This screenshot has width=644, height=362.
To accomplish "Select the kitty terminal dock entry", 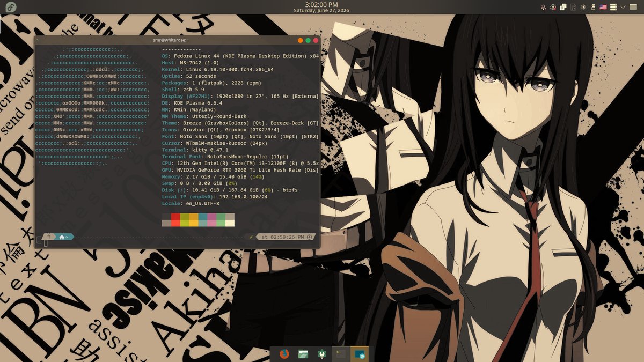I will coord(340,353).
